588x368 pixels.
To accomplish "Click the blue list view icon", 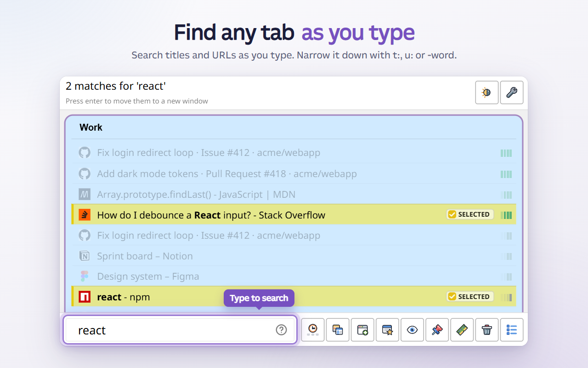I will coord(511,330).
